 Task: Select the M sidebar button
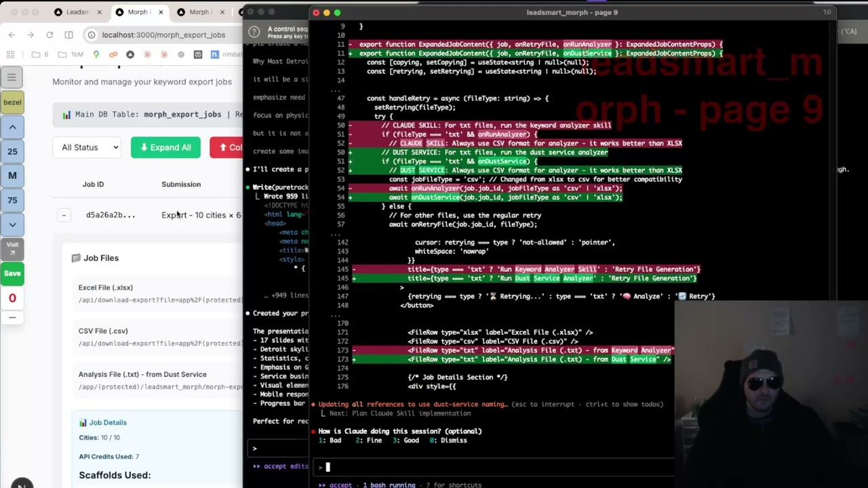click(12, 176)
